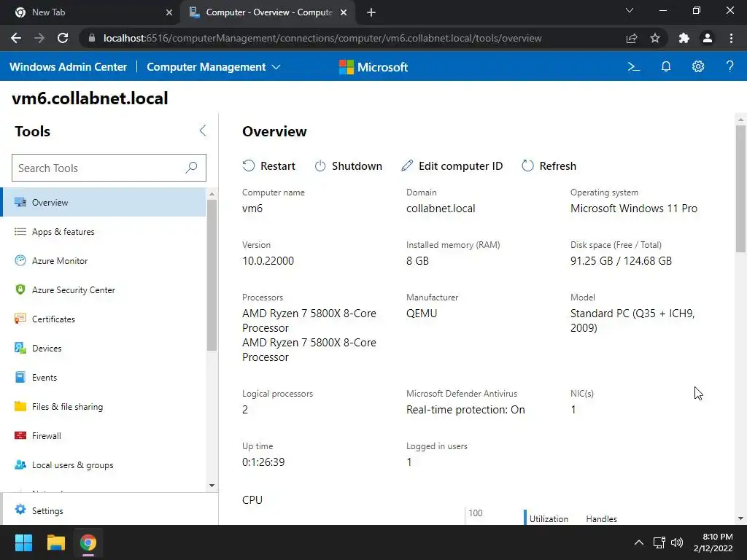
Task: Click version value 10.0.22000
Action: (x=268, y=261)
